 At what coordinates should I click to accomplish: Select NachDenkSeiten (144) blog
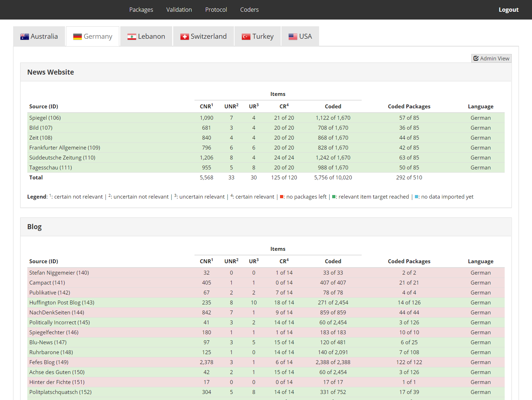tap(266, 312)
